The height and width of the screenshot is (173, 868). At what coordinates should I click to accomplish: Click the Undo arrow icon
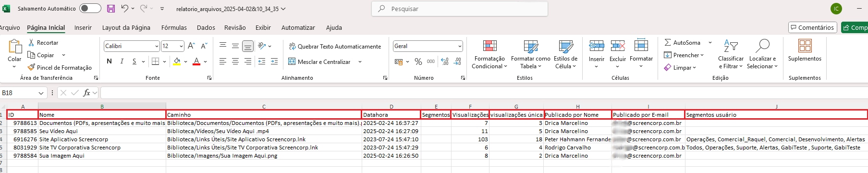(124, 9)
